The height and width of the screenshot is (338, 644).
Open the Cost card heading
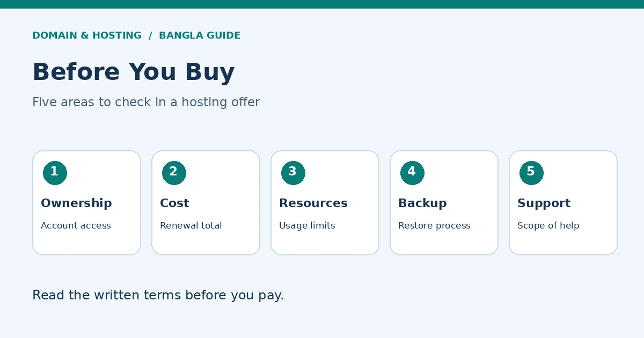coord(174,203)
